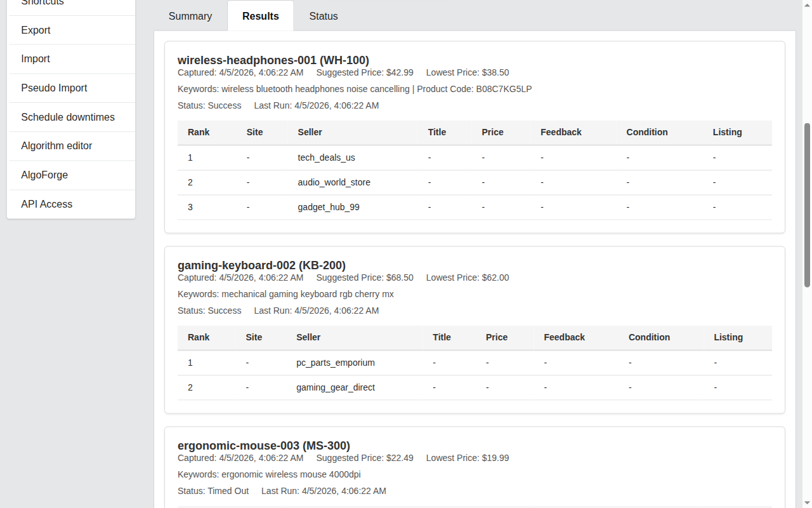Screen dimensions: 812x508
Task: Select Pseudo Import in the sidebar
Action: point(54,88)
